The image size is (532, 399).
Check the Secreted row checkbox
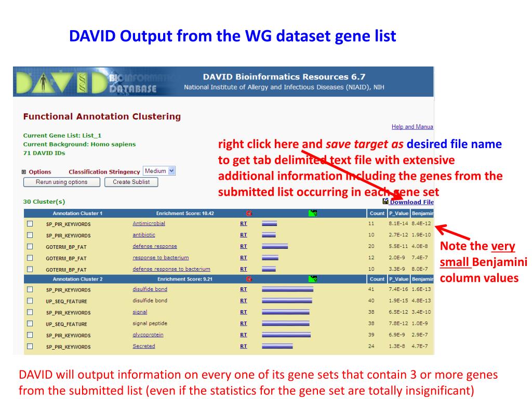point(30,347)
